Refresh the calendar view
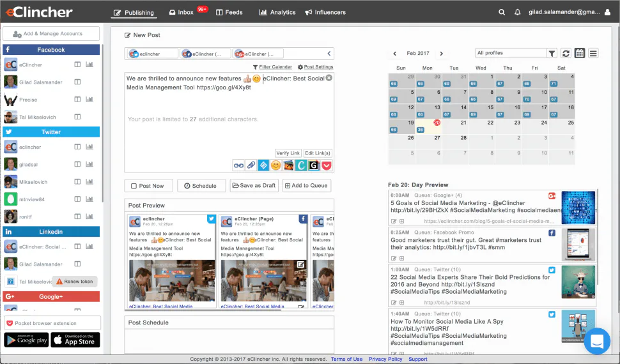Viewport: 620px width, 364px height. point(566,53)
